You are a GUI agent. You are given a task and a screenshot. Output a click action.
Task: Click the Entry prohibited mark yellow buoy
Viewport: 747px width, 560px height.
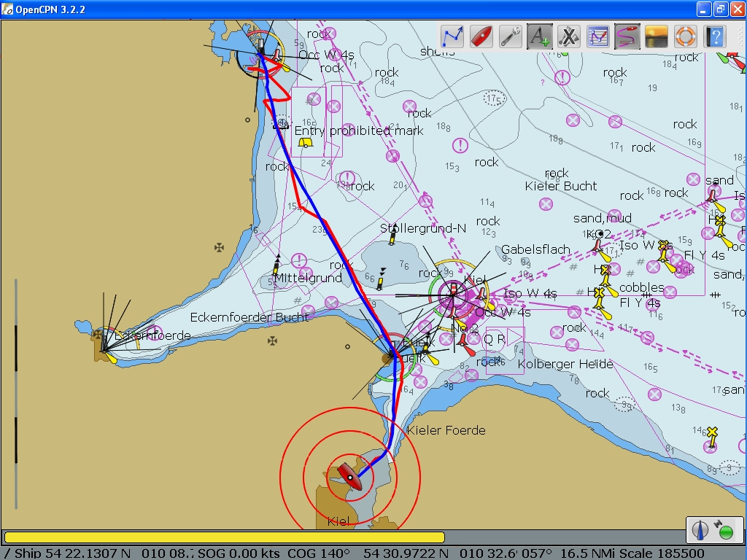(x=305, y=142)
